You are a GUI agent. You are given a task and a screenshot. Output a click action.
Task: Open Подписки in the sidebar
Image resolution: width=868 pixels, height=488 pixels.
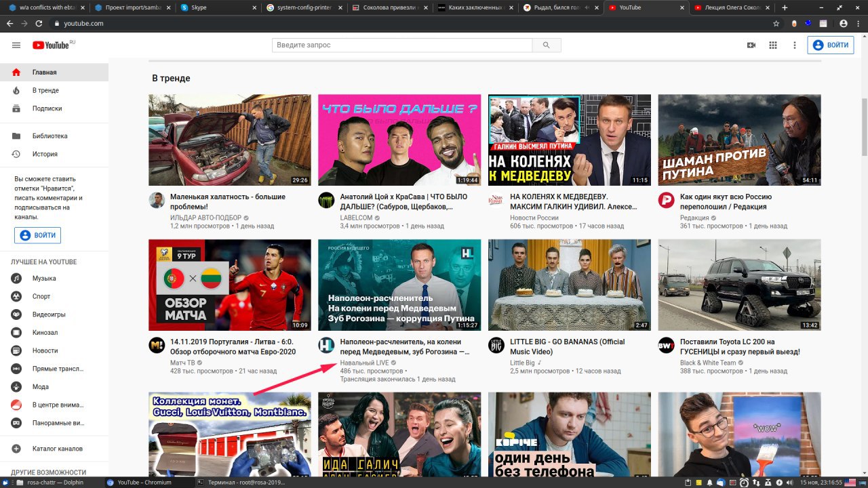point(54,108)
